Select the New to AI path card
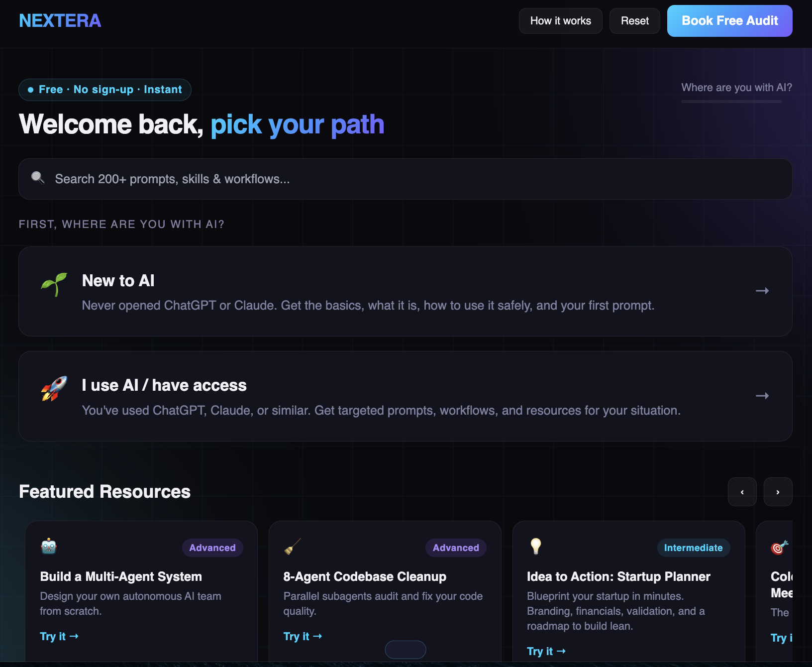812x667 pixels. point(405,291)
